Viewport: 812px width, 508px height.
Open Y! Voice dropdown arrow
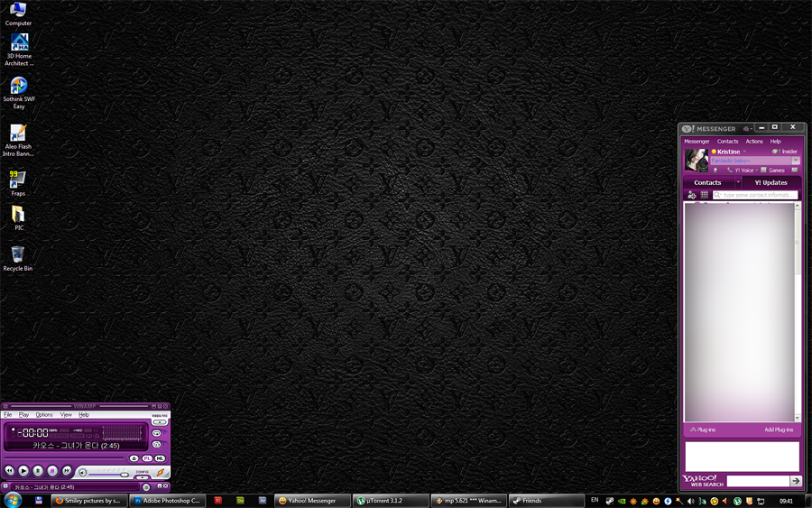tap(757, 170)
